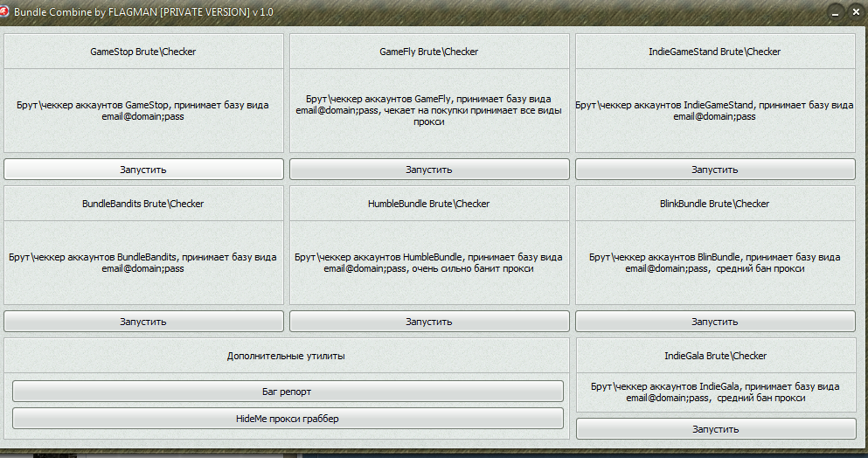
Task: Launch the IndieGameStand Brute\Checker
Action: [715, 170]
